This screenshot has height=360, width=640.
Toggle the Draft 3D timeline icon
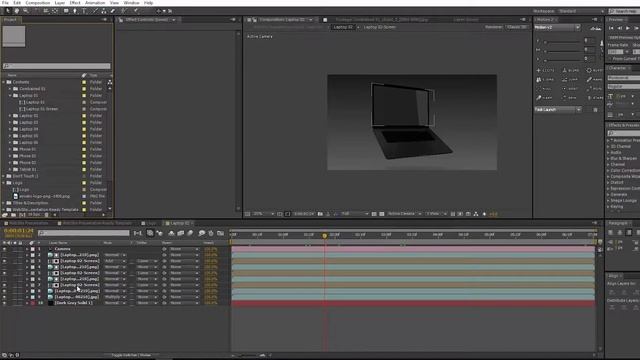159,233
